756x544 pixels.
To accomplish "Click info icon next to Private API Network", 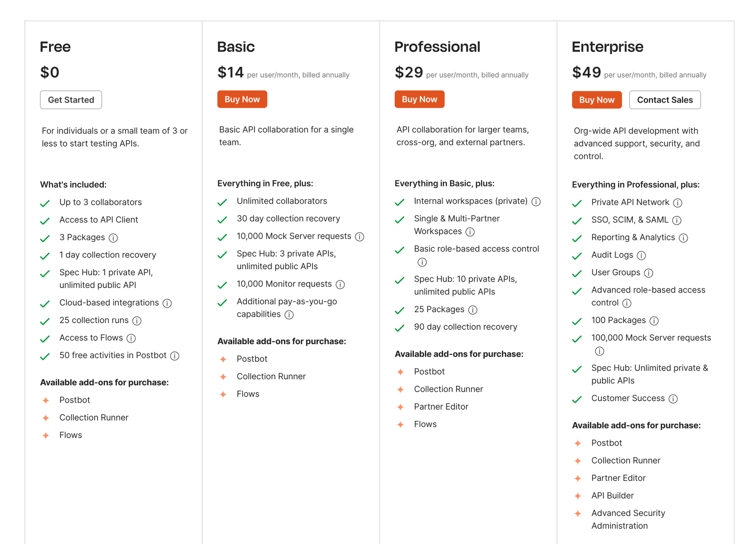I will pos(677,203).
